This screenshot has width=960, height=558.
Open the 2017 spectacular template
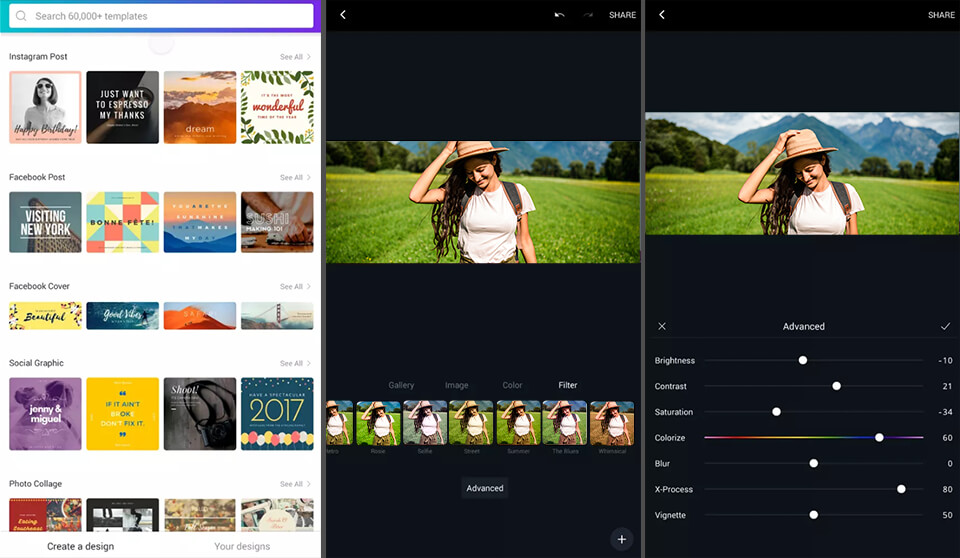(277, 413)
